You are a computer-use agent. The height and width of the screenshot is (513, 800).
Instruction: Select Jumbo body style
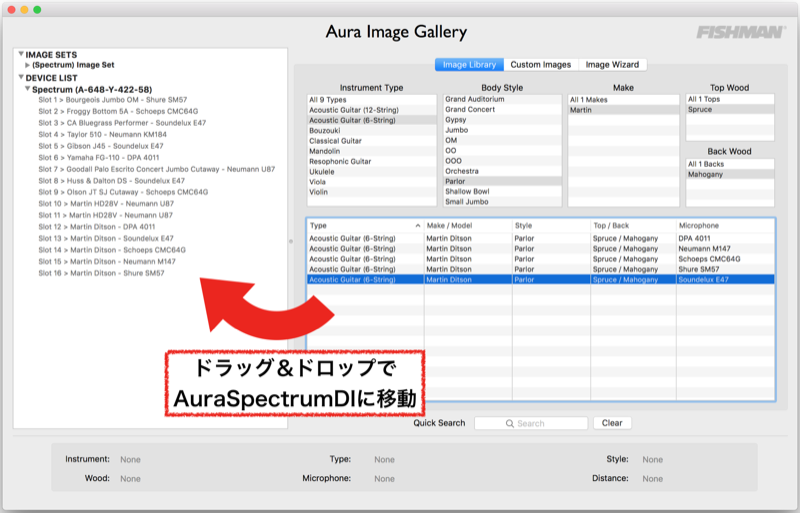[x=502, y=130]
